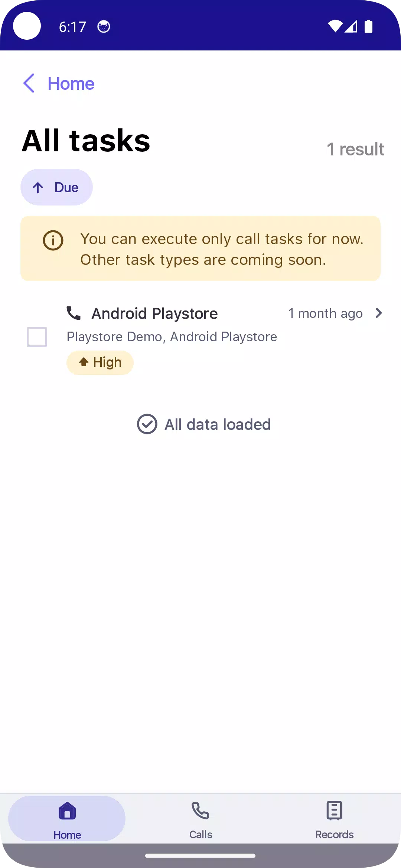Image resolution: width=401 pixels, height=868 pixels.
Task: Tap the All data loaded checkmark icon
Action: coord(147,424)
